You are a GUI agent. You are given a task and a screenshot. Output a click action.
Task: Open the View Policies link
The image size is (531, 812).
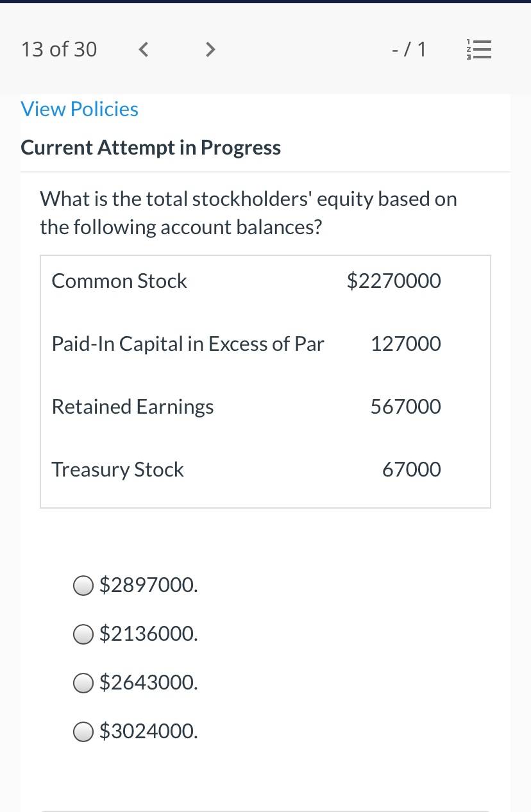(80, 109)
